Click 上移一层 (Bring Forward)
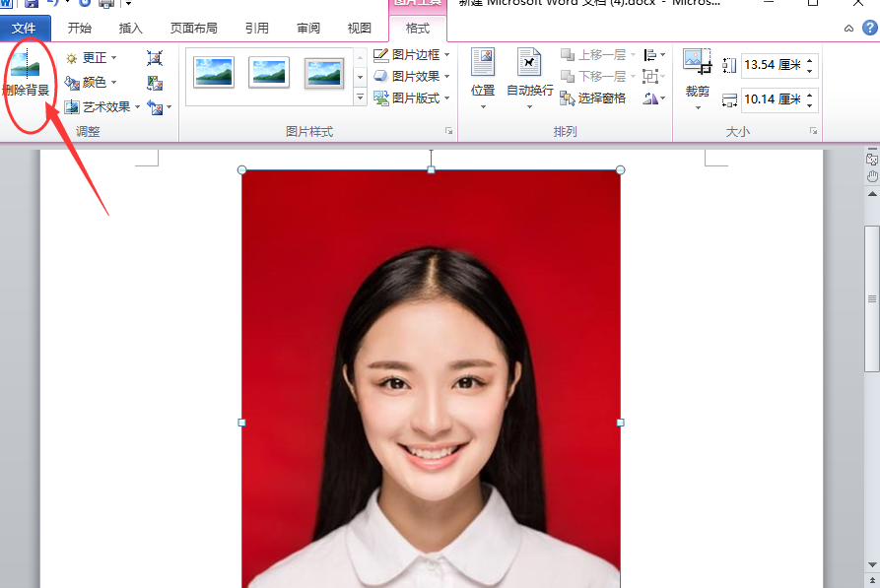The height and width of the screenshot is (588, 880). tap(598, 54)
